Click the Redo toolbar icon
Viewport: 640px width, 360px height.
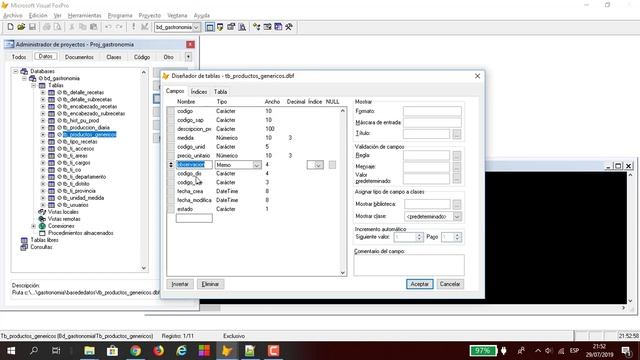[x=119, y=27]
